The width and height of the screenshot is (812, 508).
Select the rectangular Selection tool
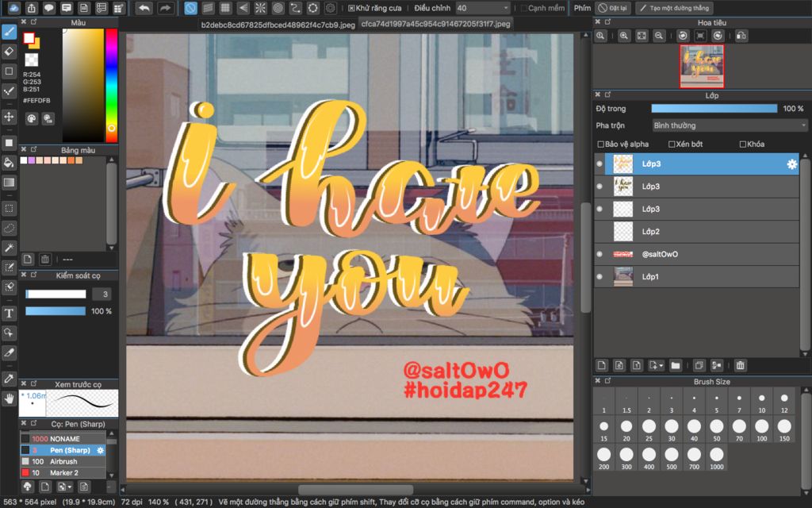(9, 209)
